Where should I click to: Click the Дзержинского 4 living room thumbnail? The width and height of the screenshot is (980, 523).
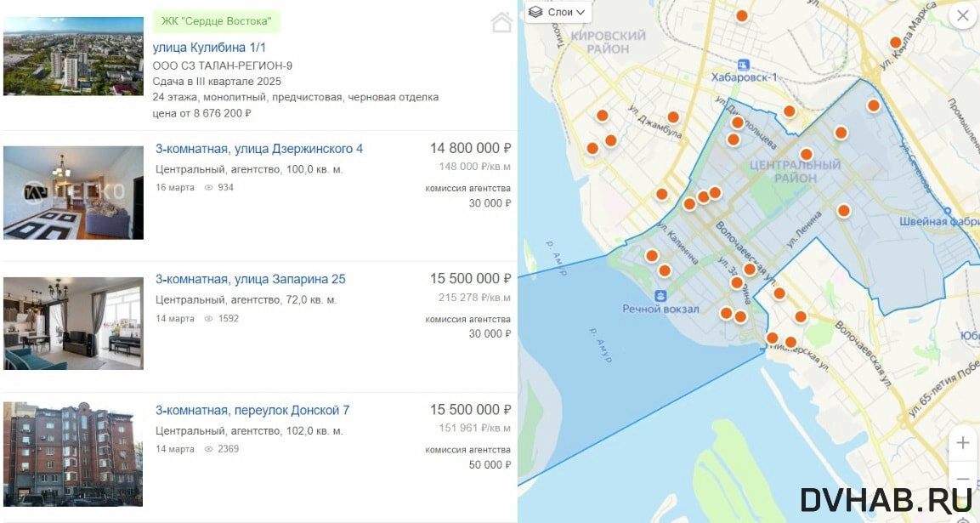point(73,192)
